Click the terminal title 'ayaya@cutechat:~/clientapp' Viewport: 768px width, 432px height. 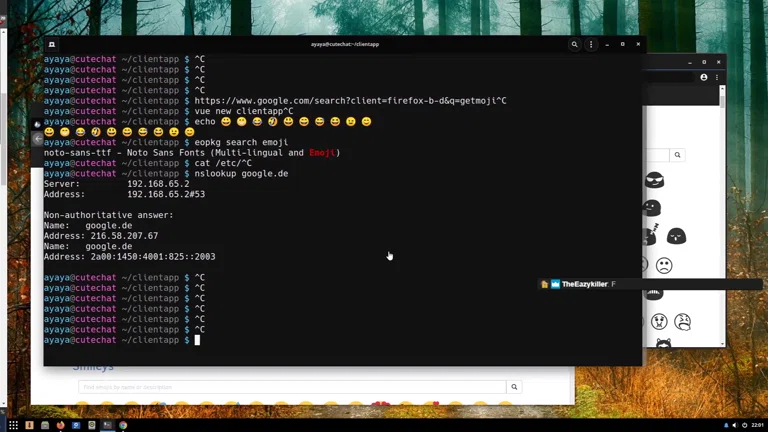345,44
